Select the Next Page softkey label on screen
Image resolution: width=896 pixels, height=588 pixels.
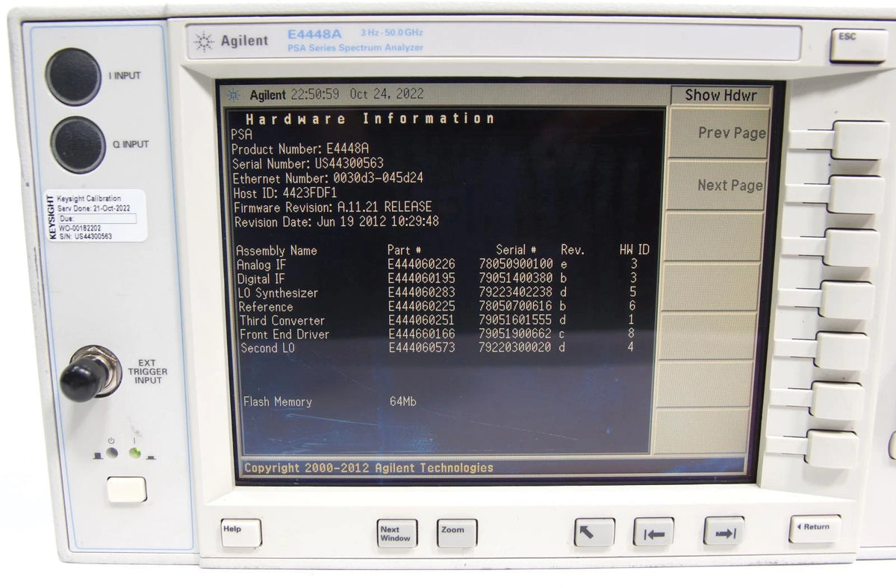pos(730,185)
